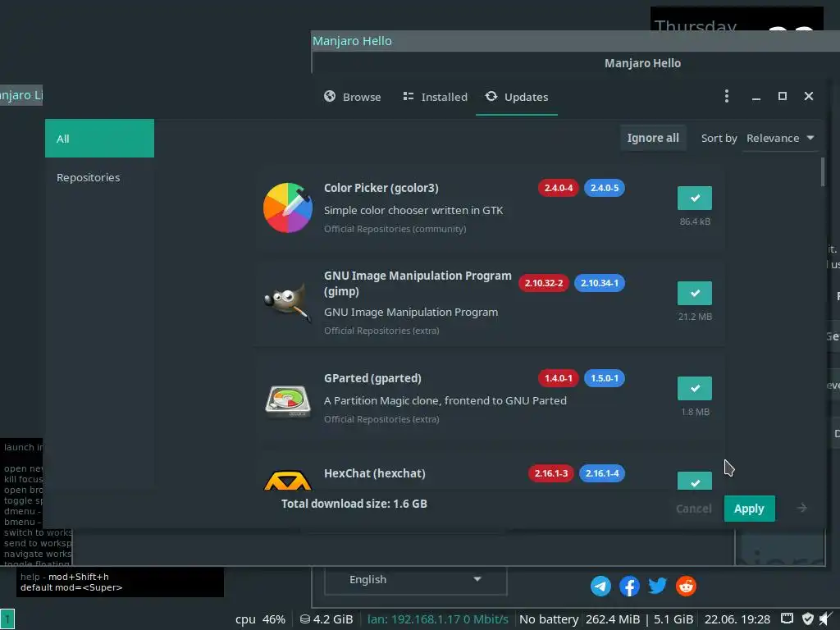Image resolution: width=840 pixels, height=630 pixels.
Task: Click HexChat new version 2.16.1-4 badge
Action: pos(602,473)
